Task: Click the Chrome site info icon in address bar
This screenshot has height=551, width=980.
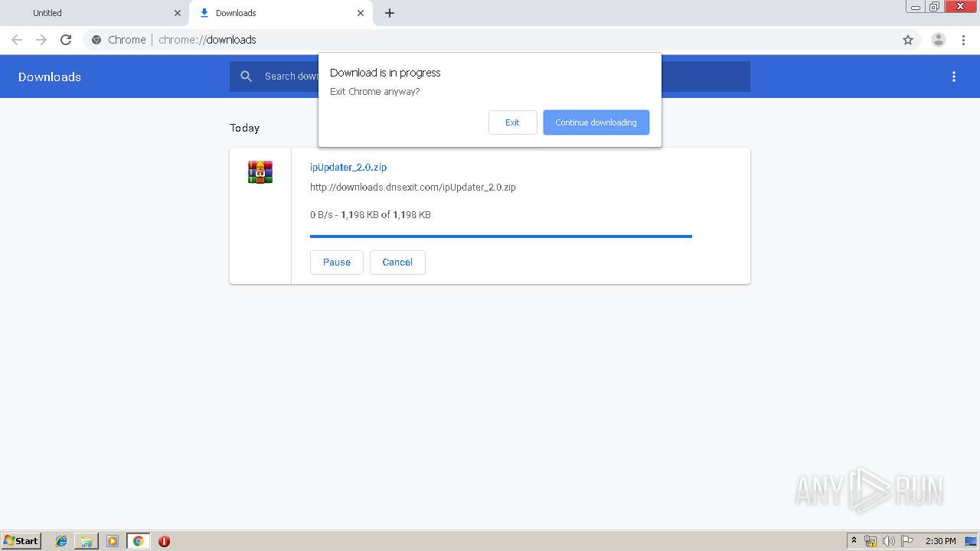Action: coord(96,40)
